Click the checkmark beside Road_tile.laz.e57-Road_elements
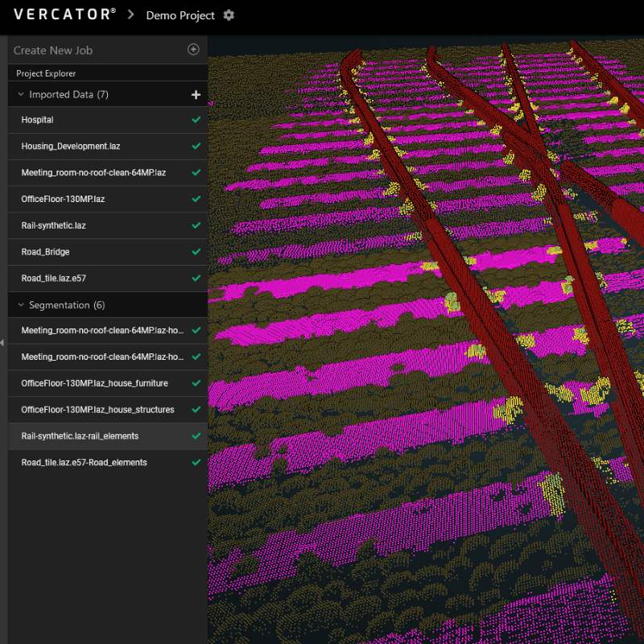 tap(195, 462)
